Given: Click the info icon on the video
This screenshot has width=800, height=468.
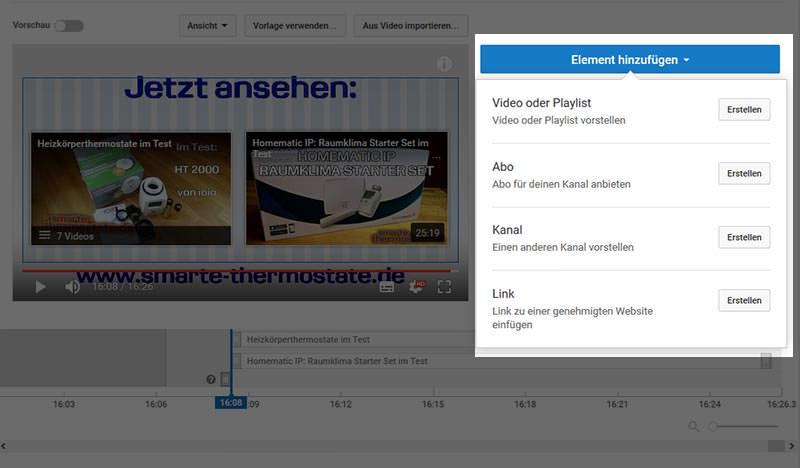Looking at the screenshot, I should tap(445, 64).
